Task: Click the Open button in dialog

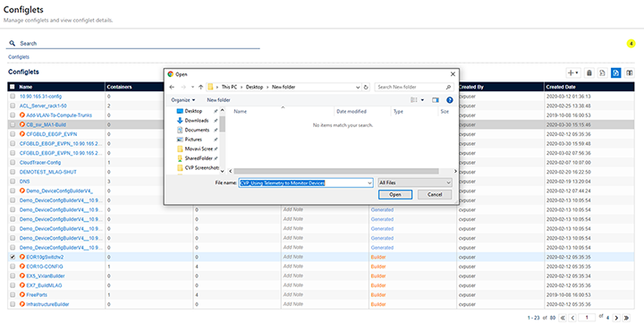Action: pyautogui.click(x=395, y=194)
